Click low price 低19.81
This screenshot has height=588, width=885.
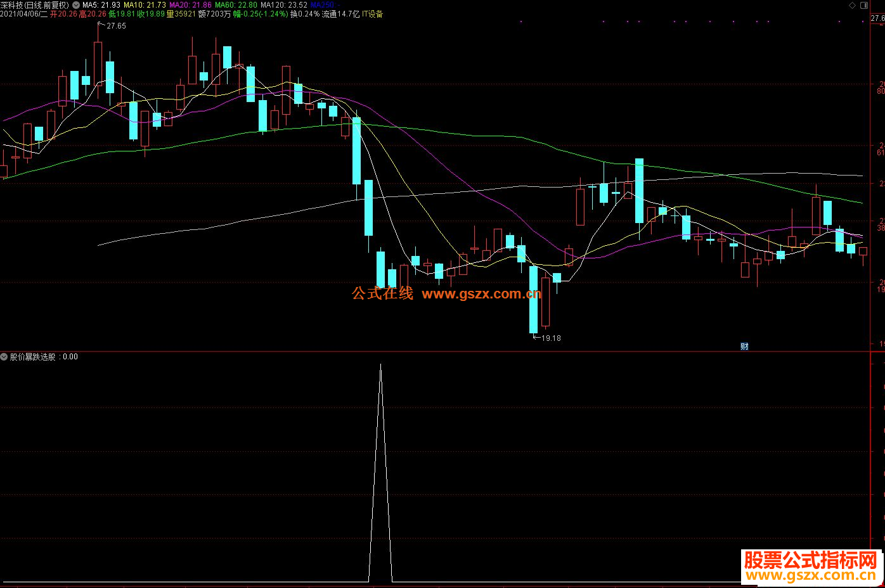[122, 14]
